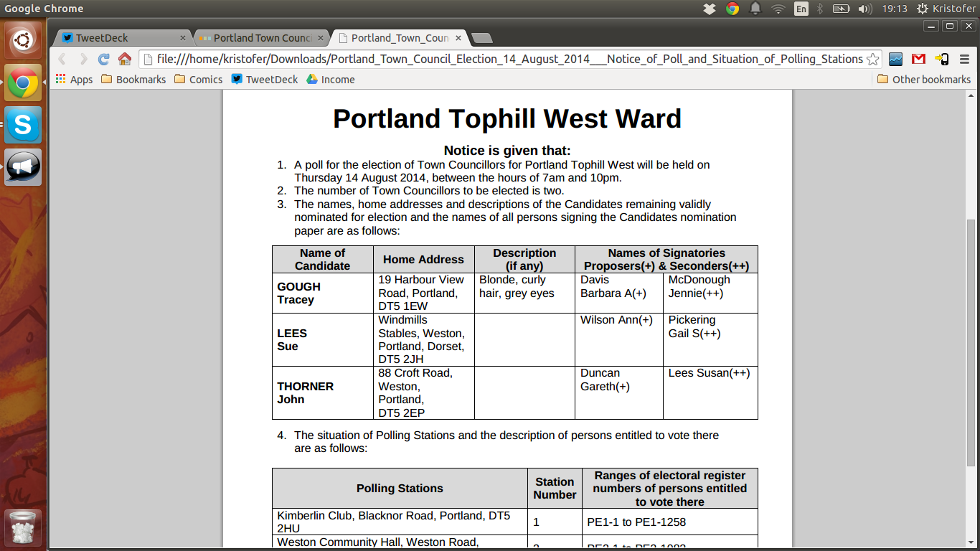980x551 pixels.
Task: Launch Google Chrome from the launcher
Action: tap(23, 83)
